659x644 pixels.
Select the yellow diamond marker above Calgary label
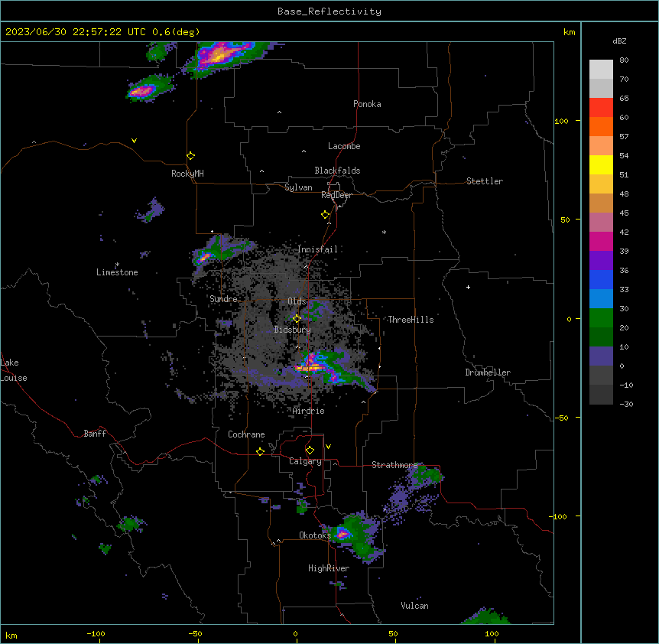[310, 450]
